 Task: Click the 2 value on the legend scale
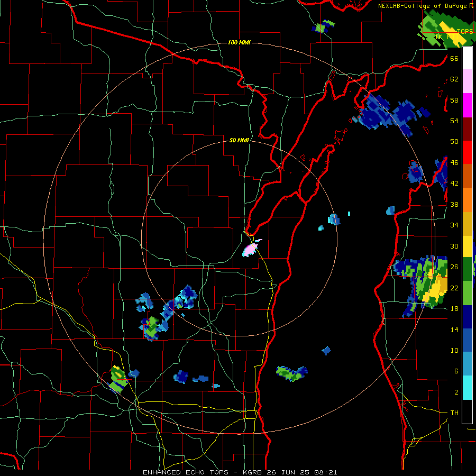pyautogui.click(x=456, y=392)
